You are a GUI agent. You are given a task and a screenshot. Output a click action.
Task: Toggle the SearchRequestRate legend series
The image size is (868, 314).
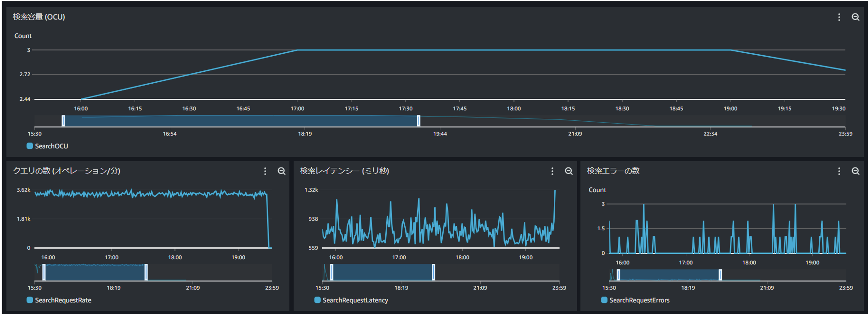tap(63, 300)
